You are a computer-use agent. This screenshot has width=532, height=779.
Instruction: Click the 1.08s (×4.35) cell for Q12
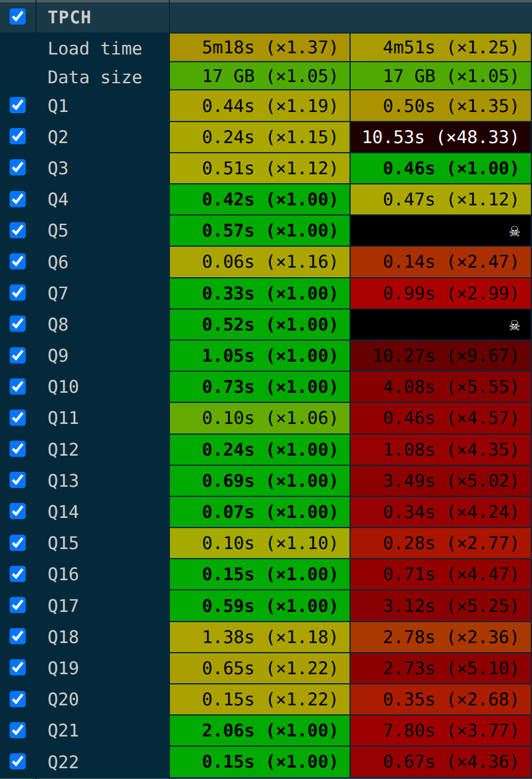441,449
